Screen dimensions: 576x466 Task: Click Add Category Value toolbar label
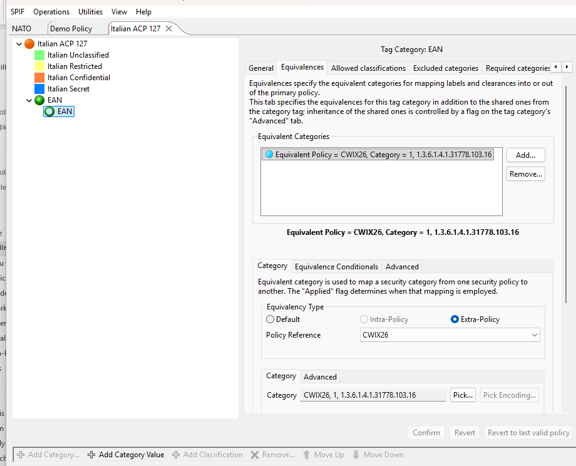[131, 455]
